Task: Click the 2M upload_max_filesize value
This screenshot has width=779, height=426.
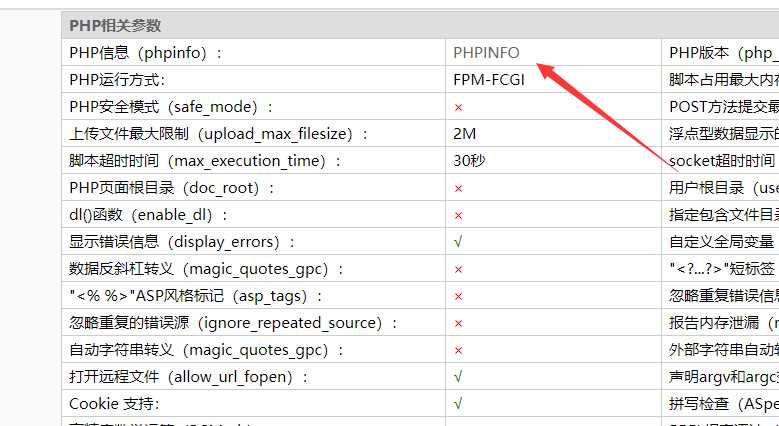Action: click(464, 134)
